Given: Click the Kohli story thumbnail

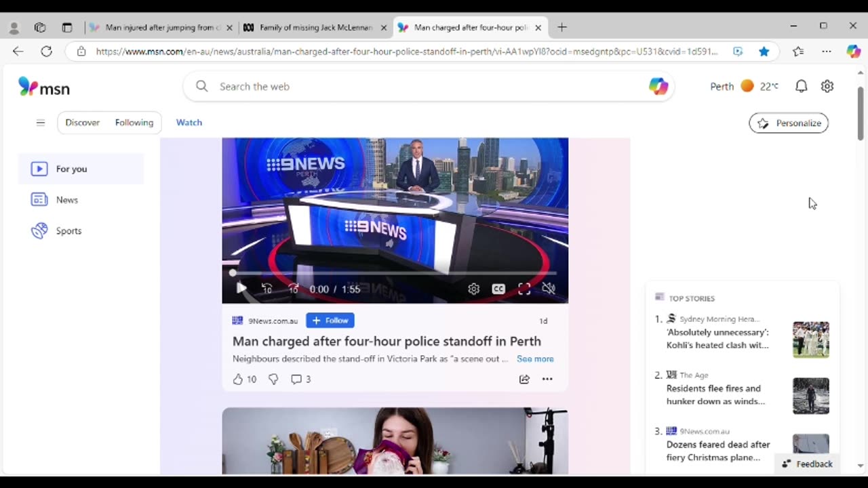Looking at the screenshot, I should [811, 340].
